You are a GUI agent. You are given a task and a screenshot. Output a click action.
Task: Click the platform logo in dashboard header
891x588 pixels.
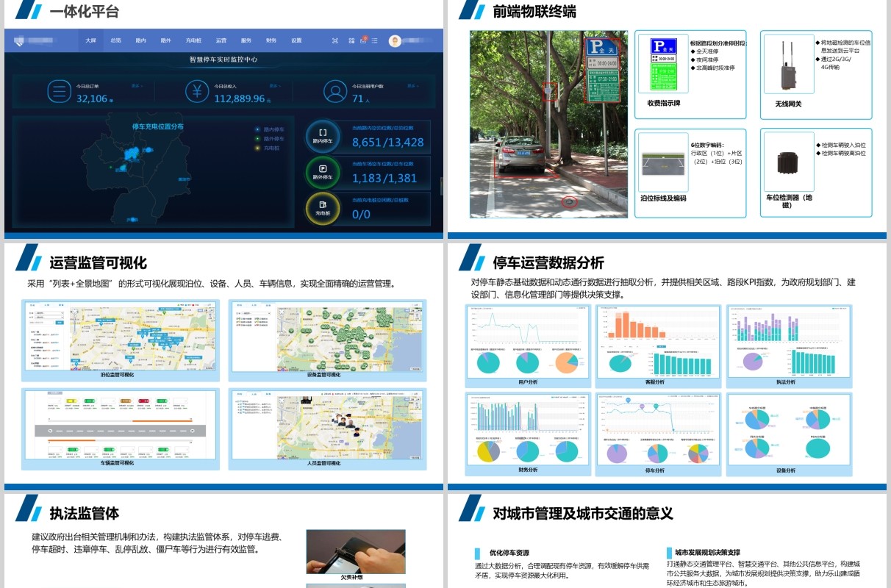coord(18,41)
